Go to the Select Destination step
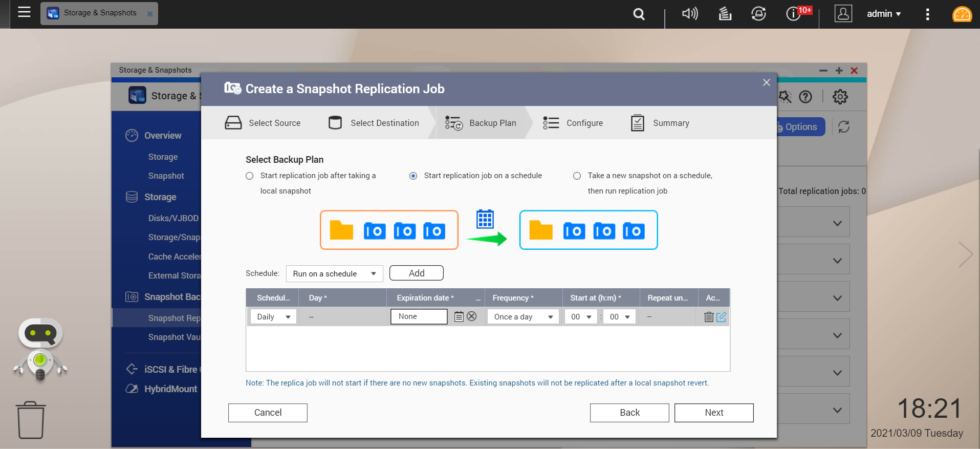The width and height of the screenshot is (980, 449). pyautogui.click(x=374, y=123)
